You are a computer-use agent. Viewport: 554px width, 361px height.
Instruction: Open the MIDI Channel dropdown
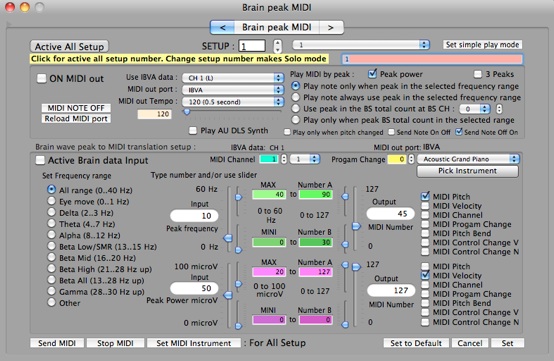click(x=305, y=159)
